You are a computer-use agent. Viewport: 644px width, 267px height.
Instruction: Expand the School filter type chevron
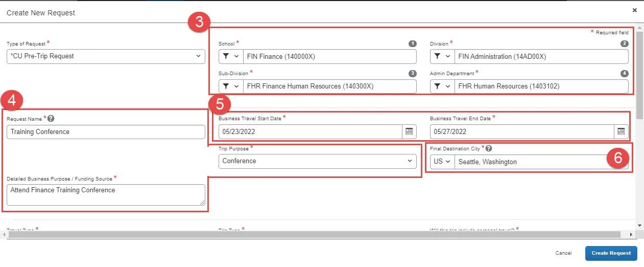tap(236, 56)
